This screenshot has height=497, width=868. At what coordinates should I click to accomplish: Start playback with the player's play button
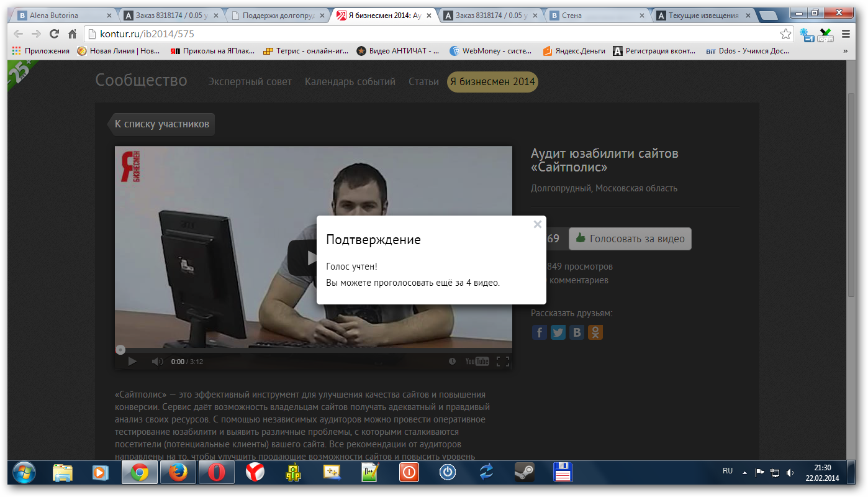point(132,362)
